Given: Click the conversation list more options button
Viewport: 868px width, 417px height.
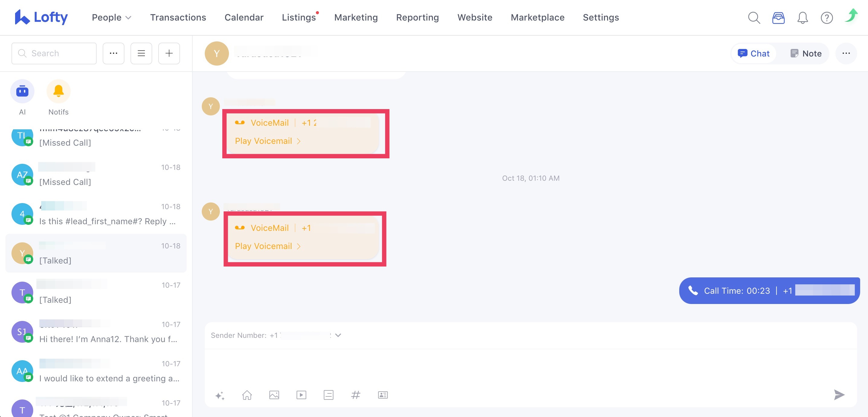Looking at the screenshot, I should 114,53.
